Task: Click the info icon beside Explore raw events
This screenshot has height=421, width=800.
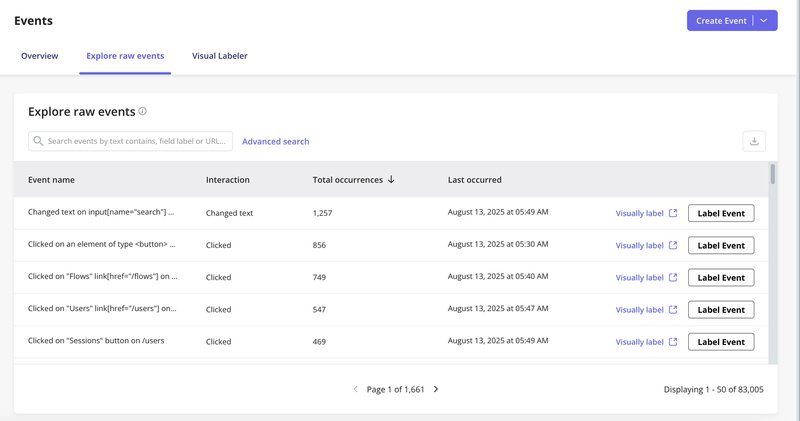Action: point(143,112)
